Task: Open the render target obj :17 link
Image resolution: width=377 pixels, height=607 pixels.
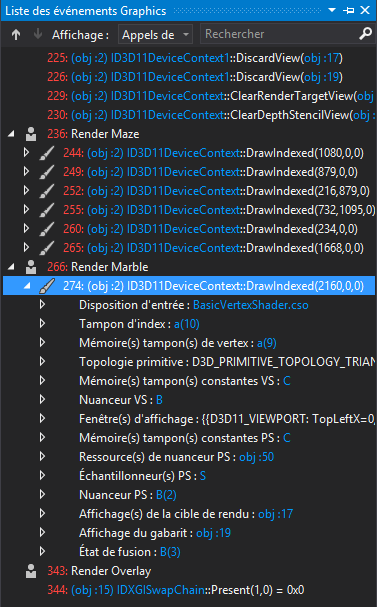Action: coord(276,514)
